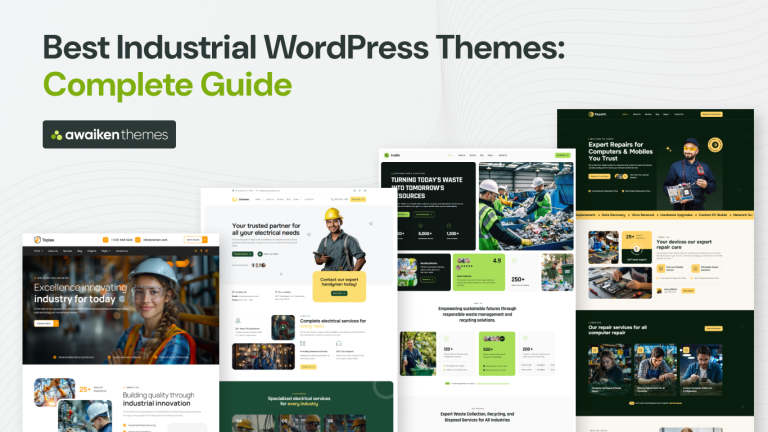Open the first repair service card with woman technician

(x=610, y=370)
